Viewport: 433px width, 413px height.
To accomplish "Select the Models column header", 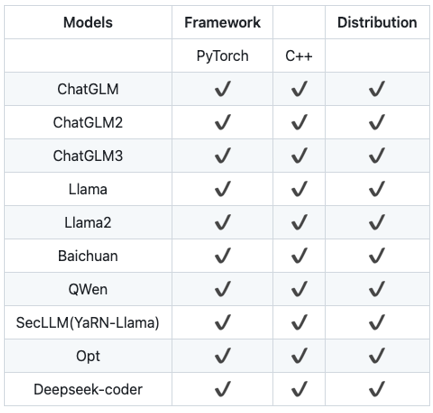I will (x=88, y=23).
